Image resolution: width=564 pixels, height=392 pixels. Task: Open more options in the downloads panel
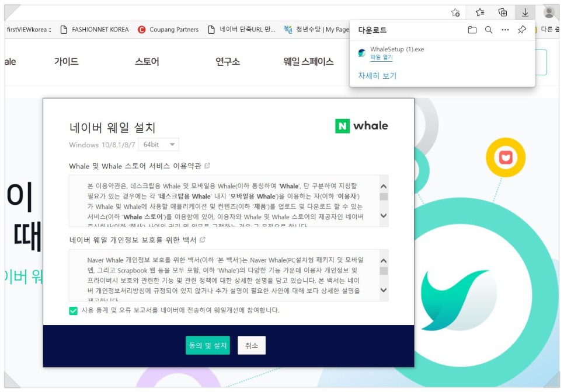tap(505, 30)
